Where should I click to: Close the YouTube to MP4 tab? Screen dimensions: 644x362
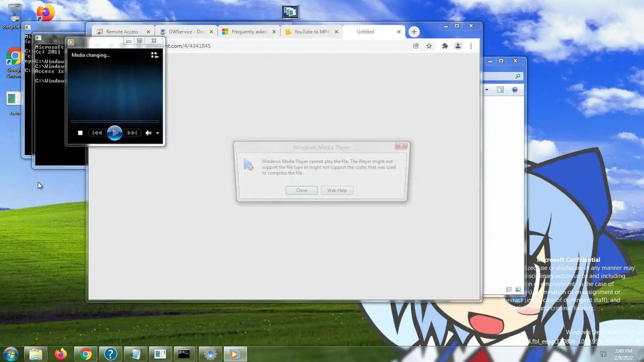tap(336, 32)
